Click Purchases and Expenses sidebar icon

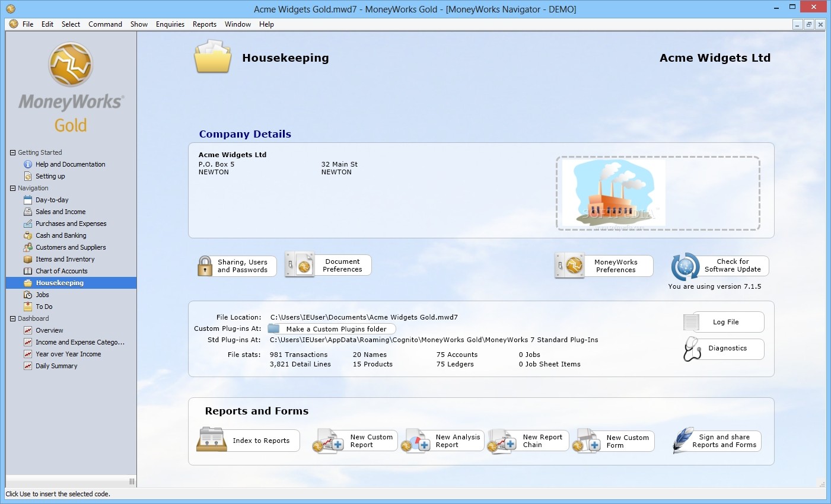[x=28, y=224]
